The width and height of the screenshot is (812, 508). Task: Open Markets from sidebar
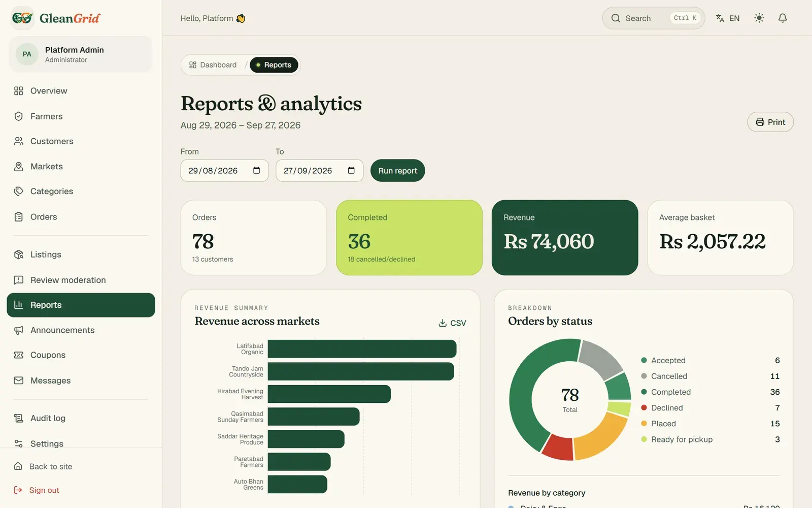[81, 167]
